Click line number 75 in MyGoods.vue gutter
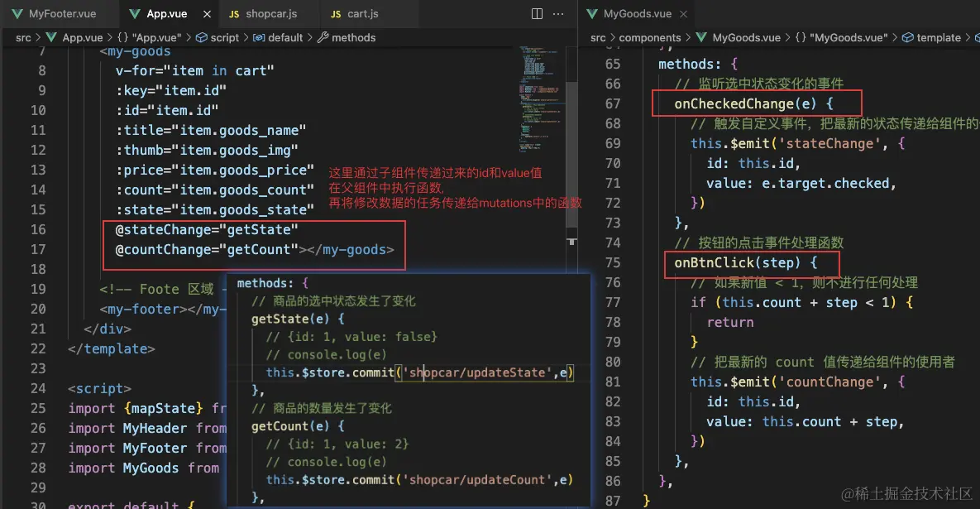This screenshot has height=509, width=980. [613, 262]
